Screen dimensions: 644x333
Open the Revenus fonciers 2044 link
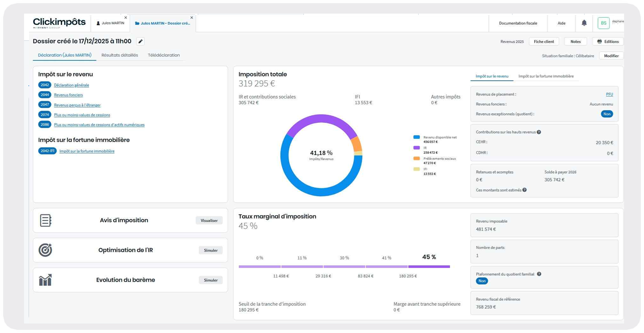(x=68, y=95)
